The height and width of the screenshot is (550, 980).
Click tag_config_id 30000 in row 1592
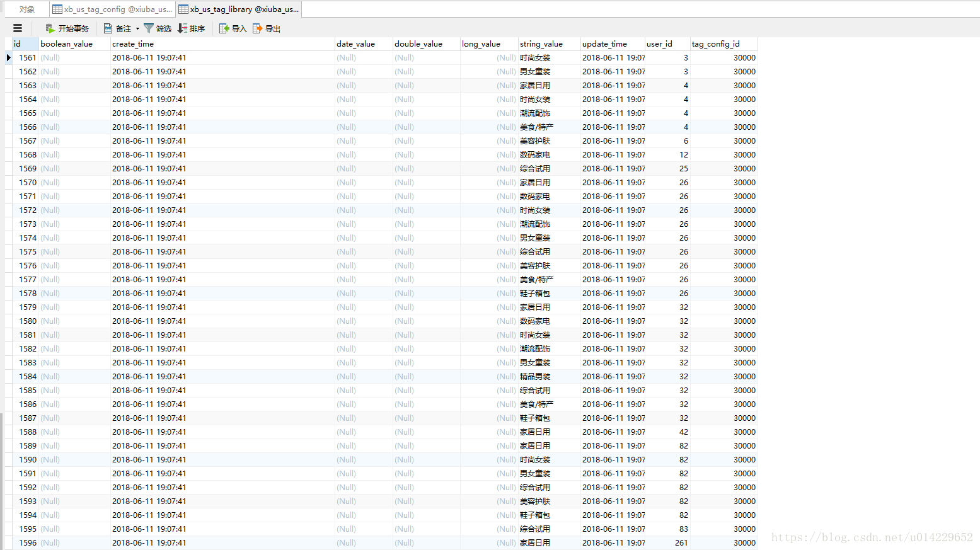pos(723,488)
